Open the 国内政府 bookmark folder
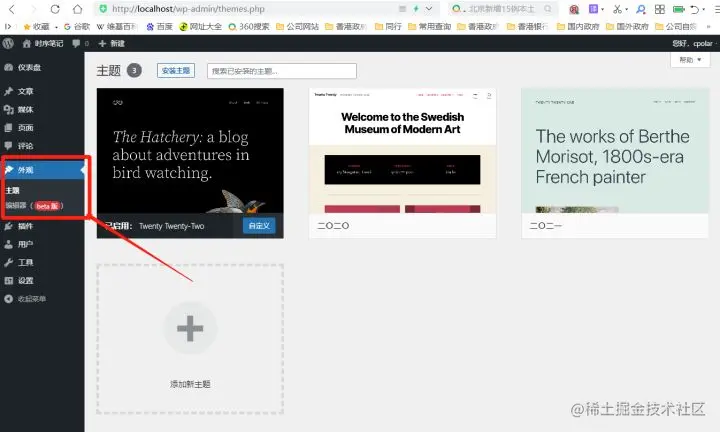Image resolution: width=720 pixels, height=432 pixels. (578, 27)
